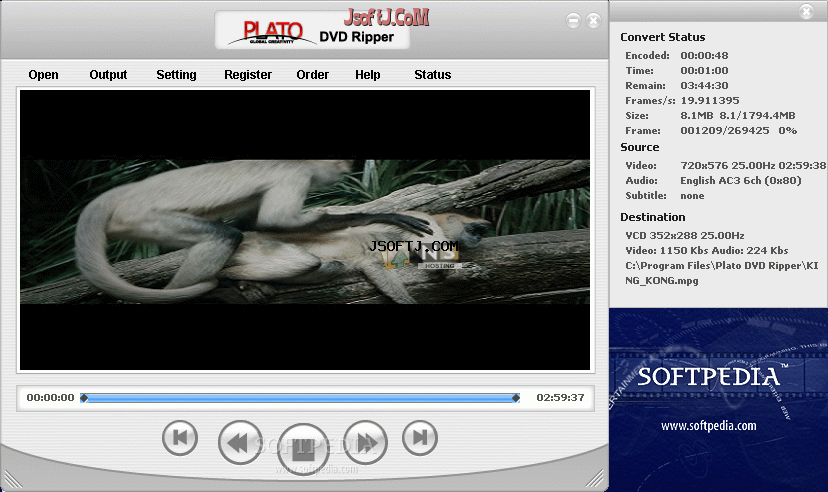
Task: Open the Register menu
Action: pos(248,75)
